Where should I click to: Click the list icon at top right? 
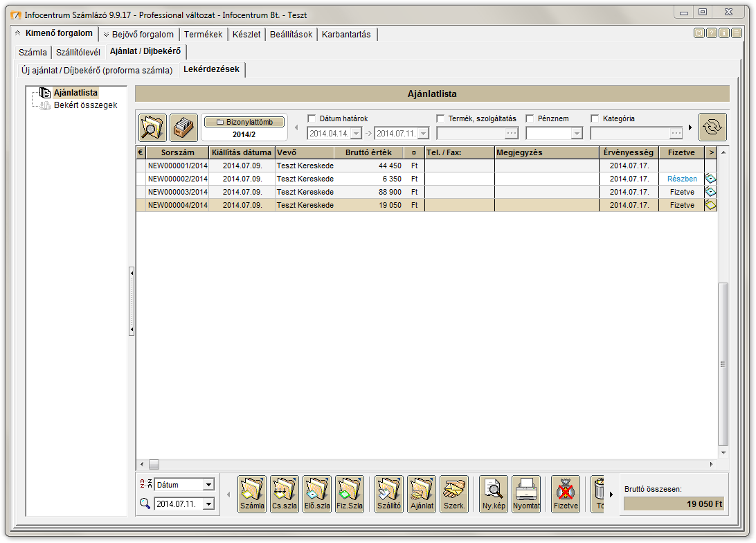click(x=736, y=33)
